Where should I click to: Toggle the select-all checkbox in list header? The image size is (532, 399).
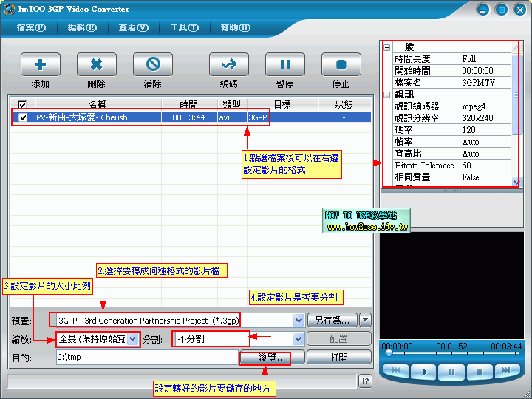[22, 105]
